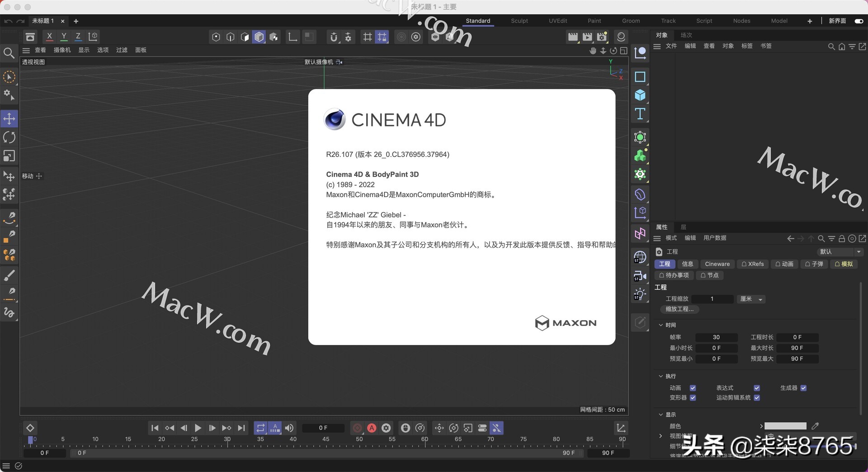Image resolution: width=868 pixels, height=472 pixels.
Task: Toggle the 生成器 checkbox
Action: 803,388
